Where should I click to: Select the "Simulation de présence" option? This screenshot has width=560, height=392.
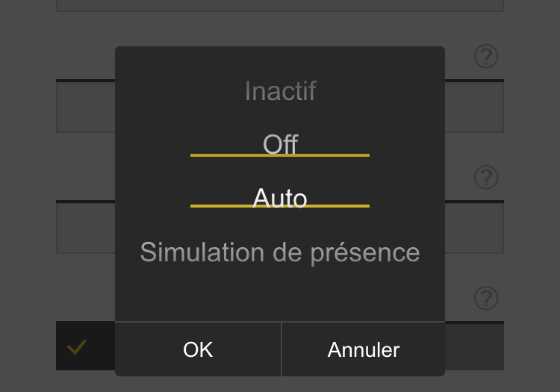(280, 252)
